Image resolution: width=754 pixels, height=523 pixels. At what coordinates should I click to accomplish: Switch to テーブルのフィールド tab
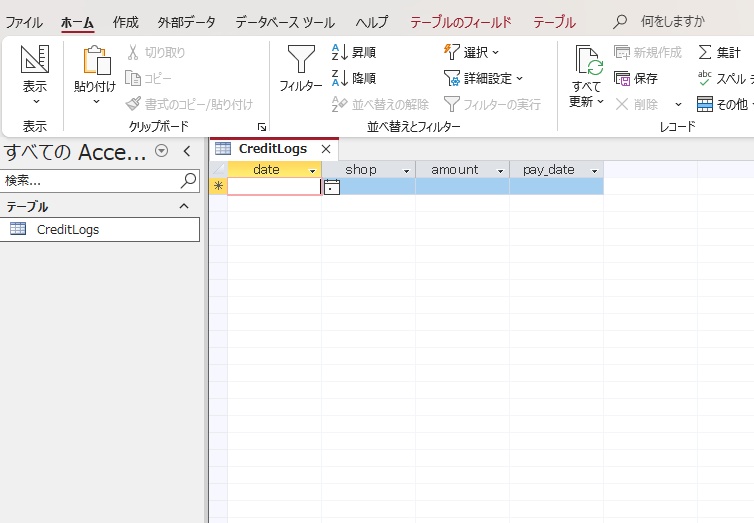[461, 22]
